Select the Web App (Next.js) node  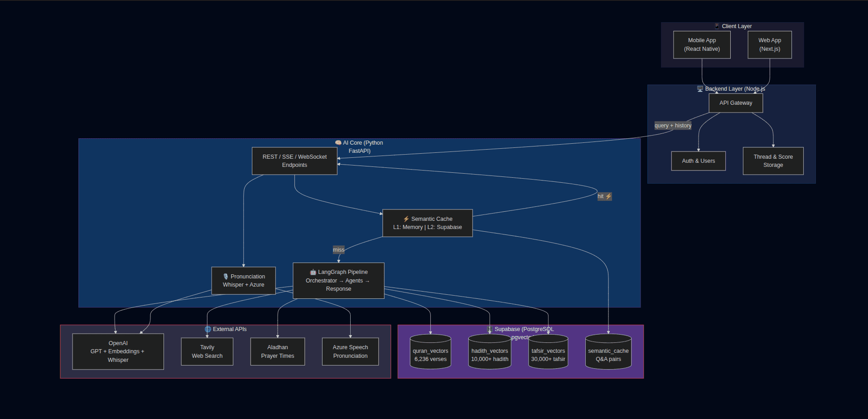coord(770,44)
